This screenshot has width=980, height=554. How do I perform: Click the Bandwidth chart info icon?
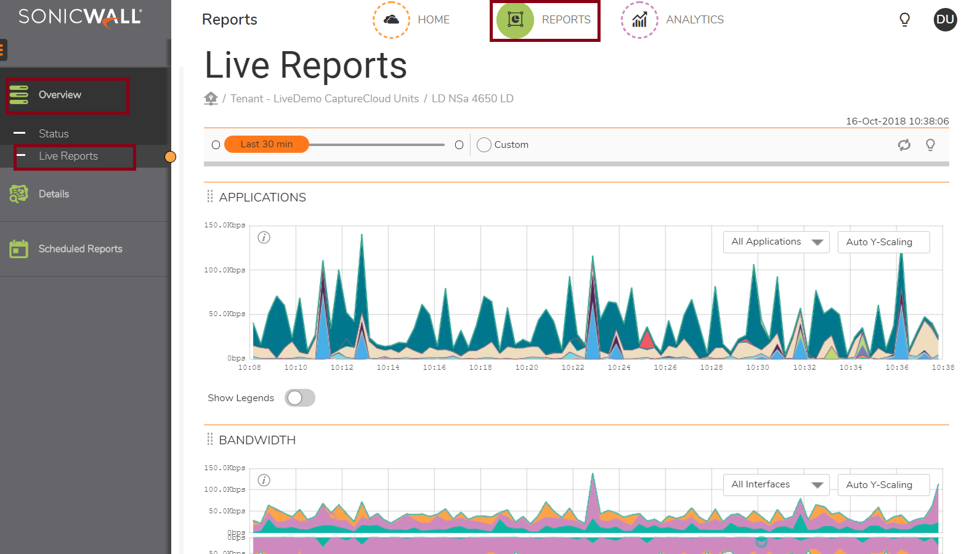pyautogui.click(x=264, y=480)
